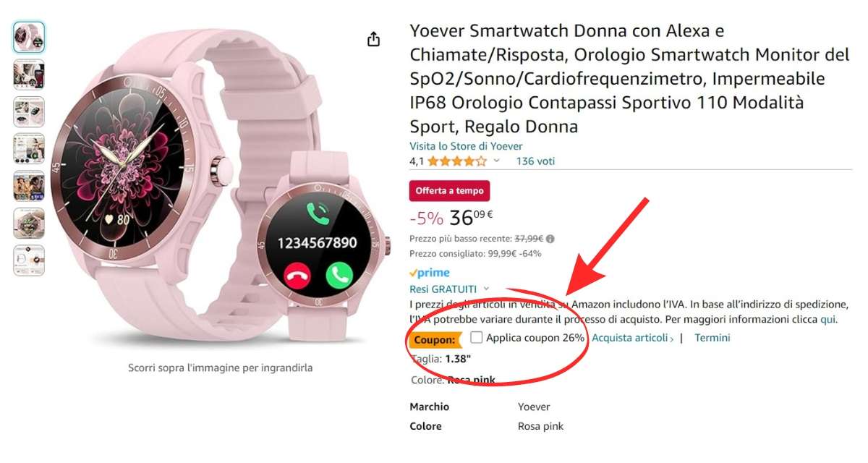Click the Offerta a tempo badge
868x463 pixels.
(x=449, y=191)
